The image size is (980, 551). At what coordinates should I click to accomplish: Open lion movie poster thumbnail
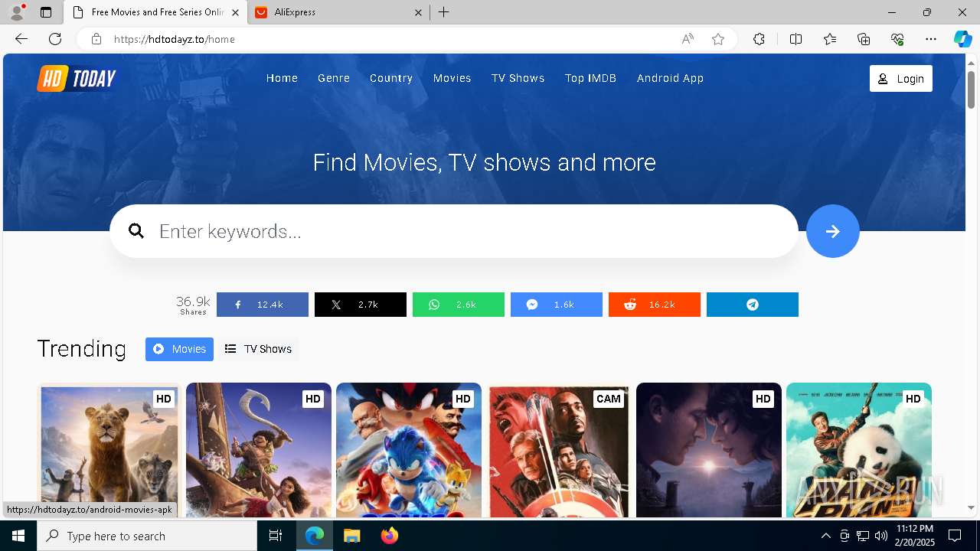pyautogui.click(x=109, y=450)
